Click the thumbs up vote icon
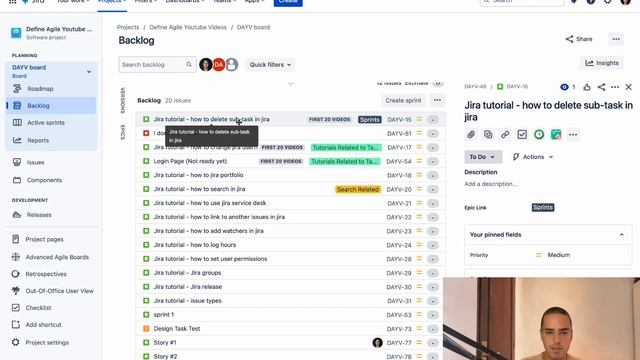Screen dimensions: 640x360 tap(587, 87)
